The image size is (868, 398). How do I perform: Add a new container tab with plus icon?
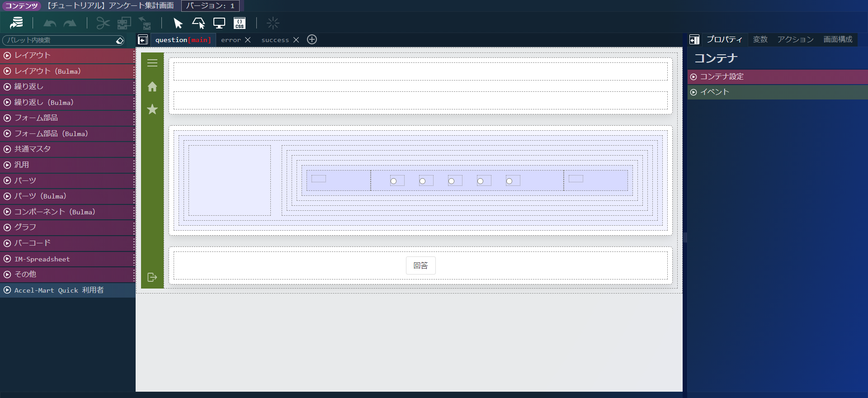tap(312, 39)
